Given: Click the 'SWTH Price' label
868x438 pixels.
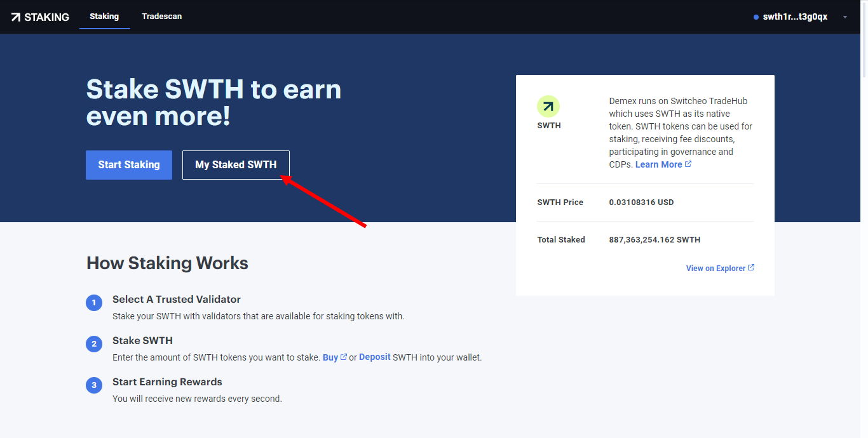Looking at the screenshot, I should click(560, 202).
